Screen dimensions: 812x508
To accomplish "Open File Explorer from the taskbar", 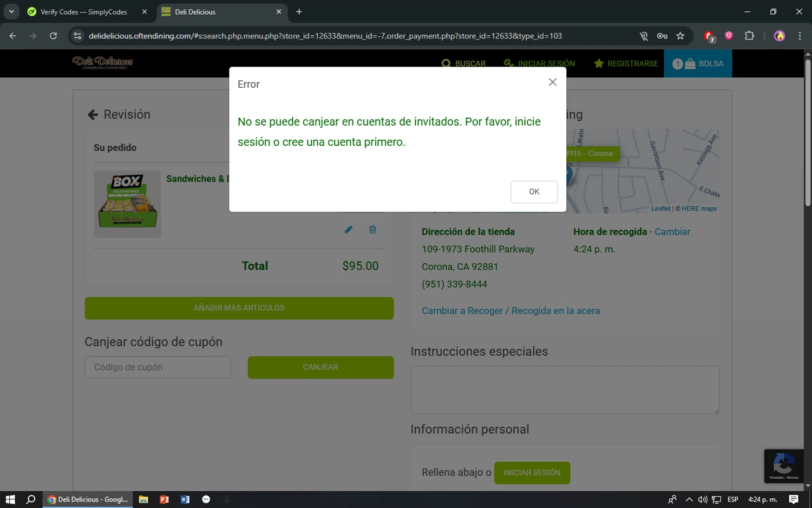I will 143,499.
